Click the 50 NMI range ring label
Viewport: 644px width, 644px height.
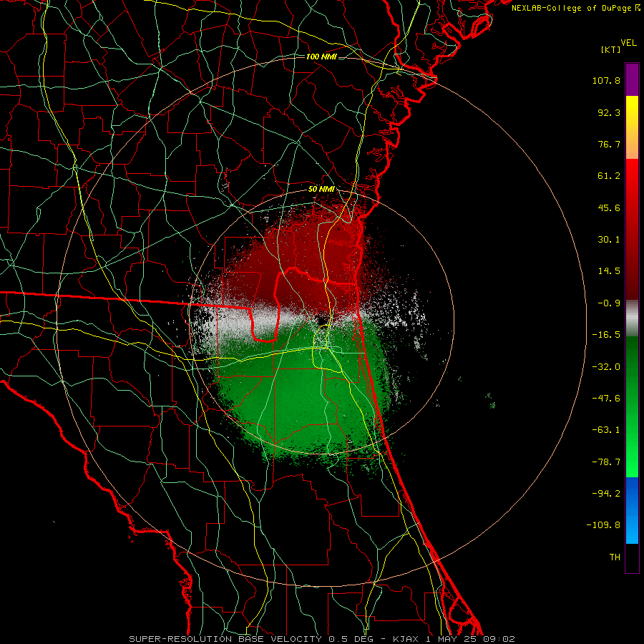[x=321, y=190]
